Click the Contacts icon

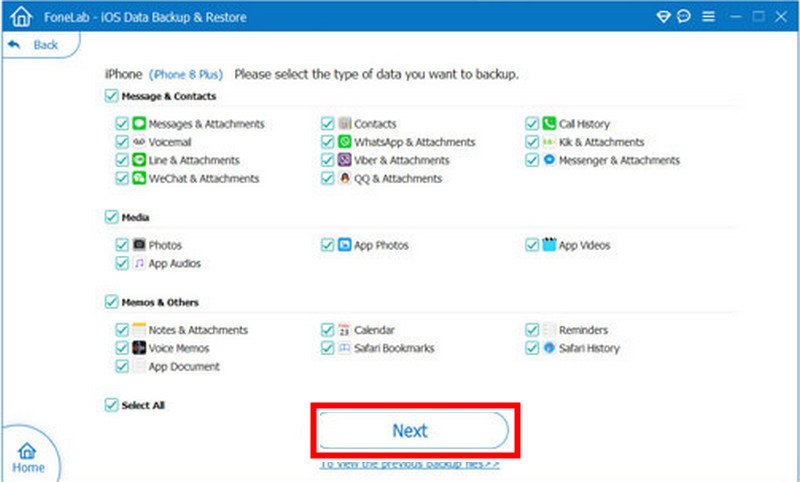tap(345, 123)
